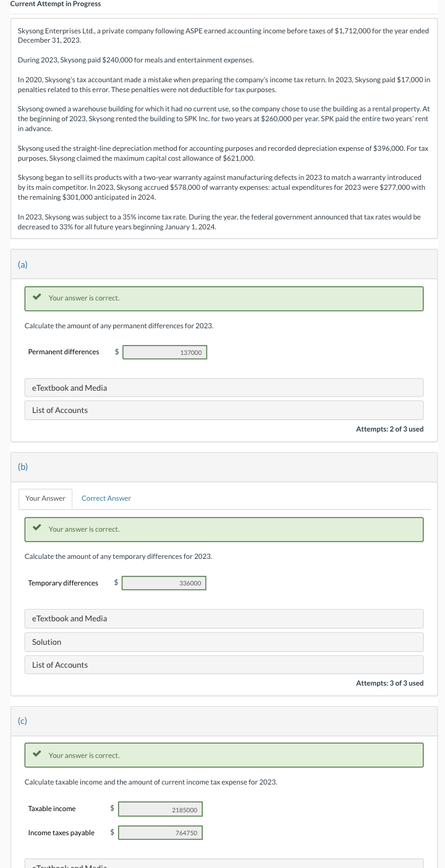
Task: Switch to the Correct Answer tab
Action: click(x=106, y=498)
